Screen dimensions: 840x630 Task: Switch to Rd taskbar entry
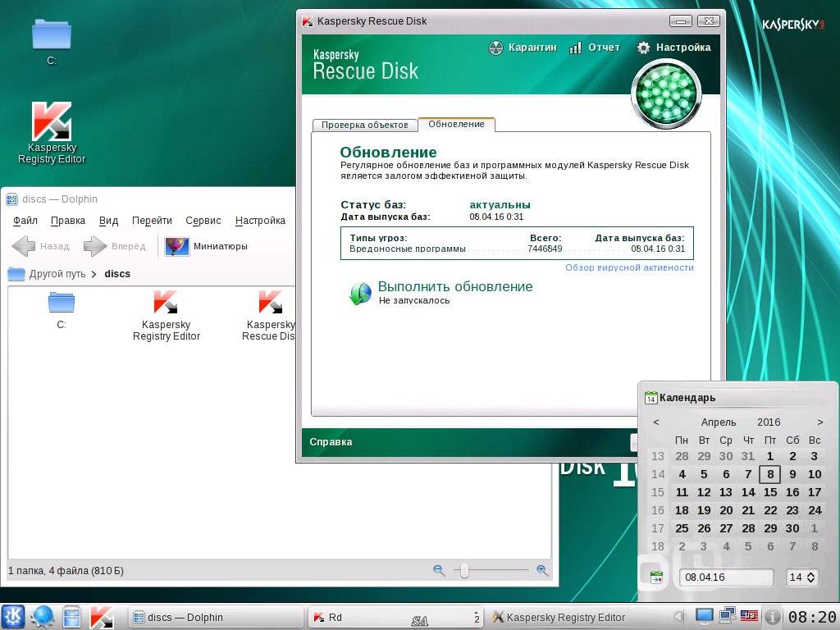(396, 617)
